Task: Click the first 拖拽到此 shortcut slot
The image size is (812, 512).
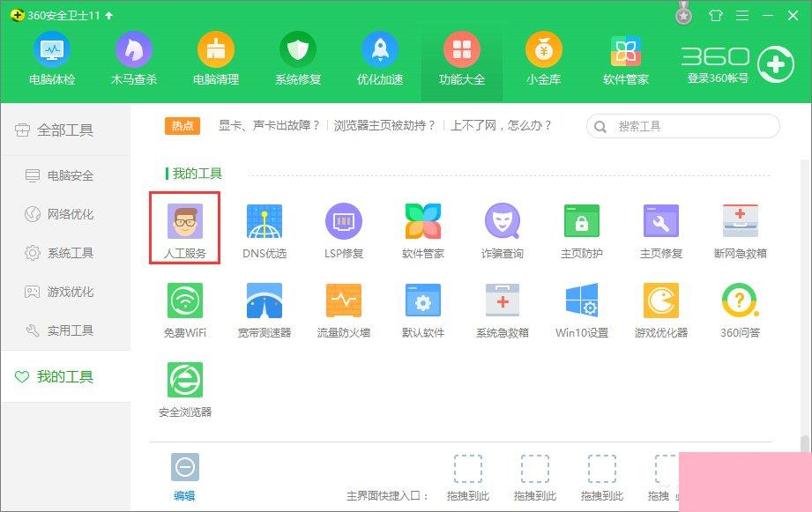Action: click(x=467, y=478)
